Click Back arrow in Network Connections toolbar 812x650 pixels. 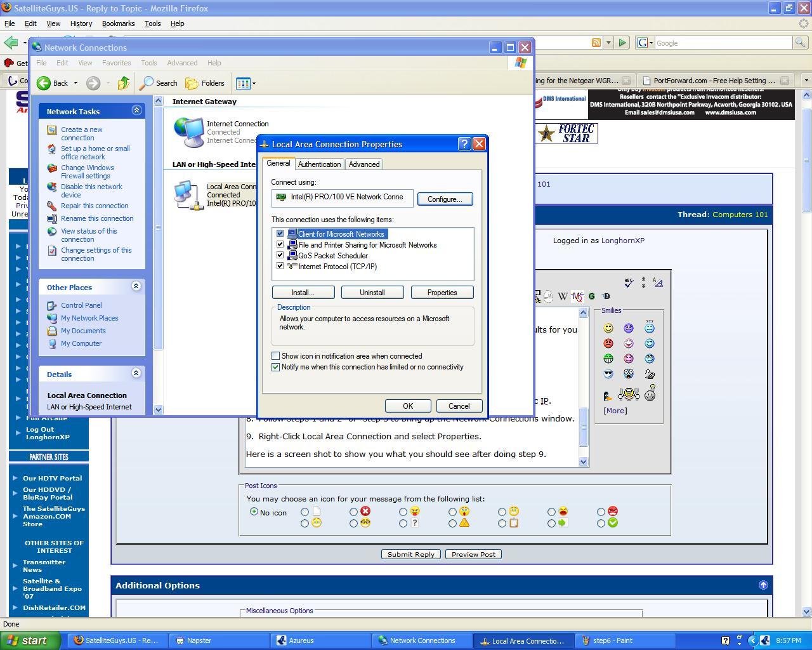(53, 83)
